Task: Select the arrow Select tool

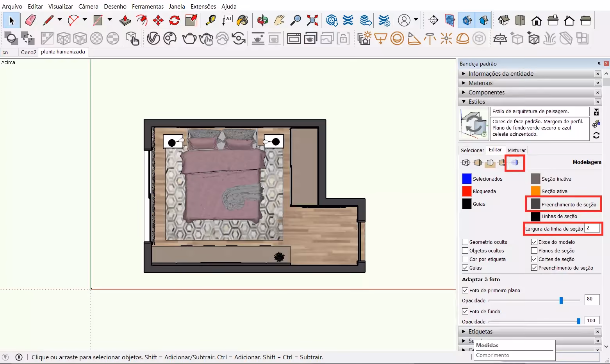Action: 11,20
